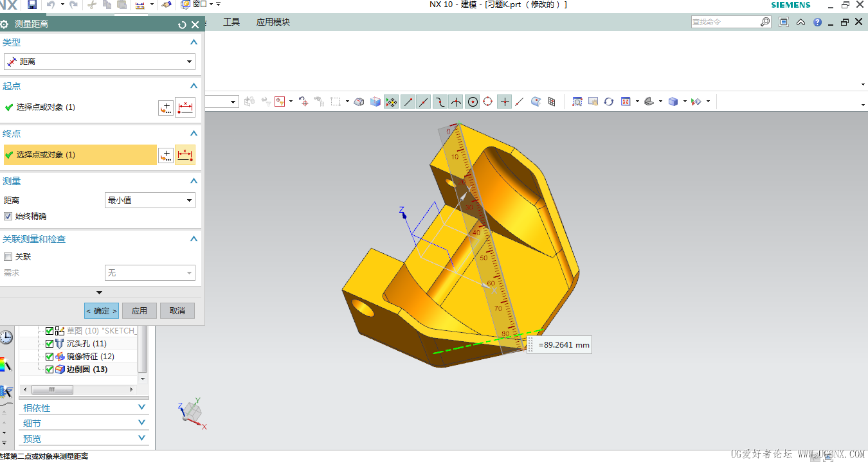
Task: Collapse the 关联测量和检查 section
Action: point(194,239)
